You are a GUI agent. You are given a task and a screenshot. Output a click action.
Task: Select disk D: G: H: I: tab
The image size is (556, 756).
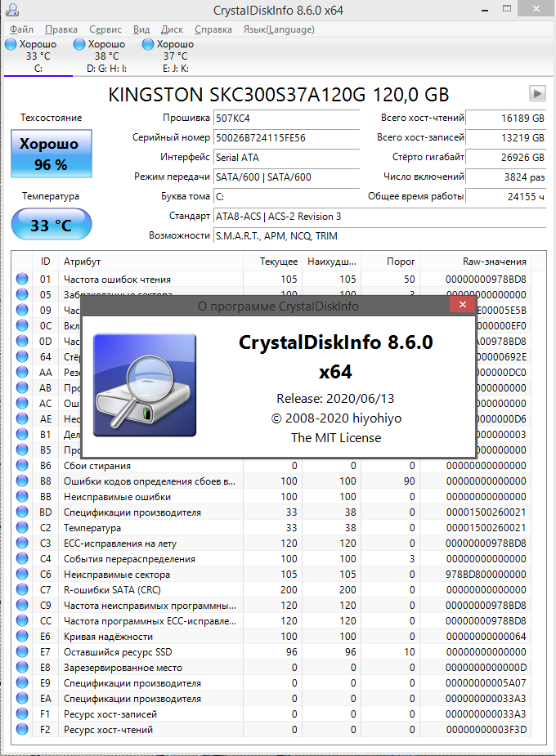pos(106,56)
